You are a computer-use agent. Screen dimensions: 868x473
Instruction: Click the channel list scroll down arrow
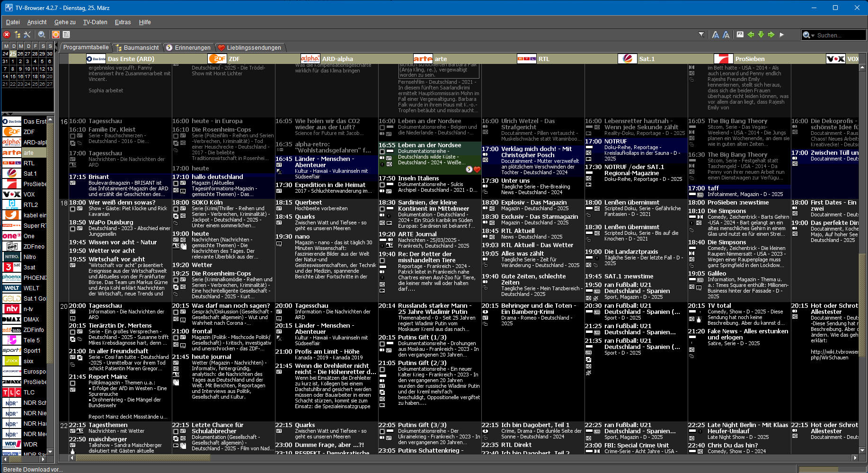click(51, 453)
